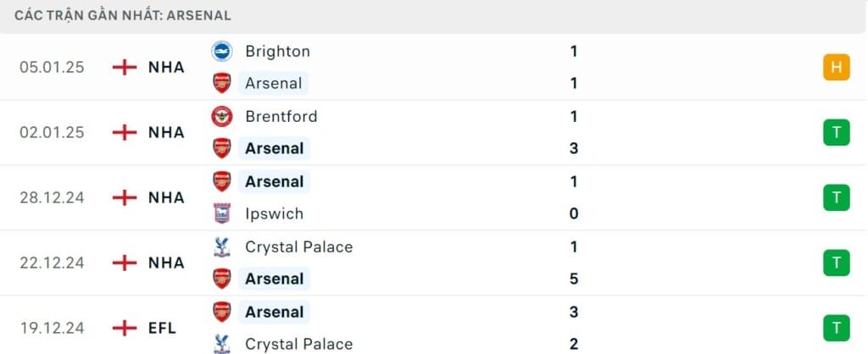Viewport: 868px width, 354px height.
Task: Click the 22.12.24 match date
Action: pyautogui.click(x=52, y=263)
